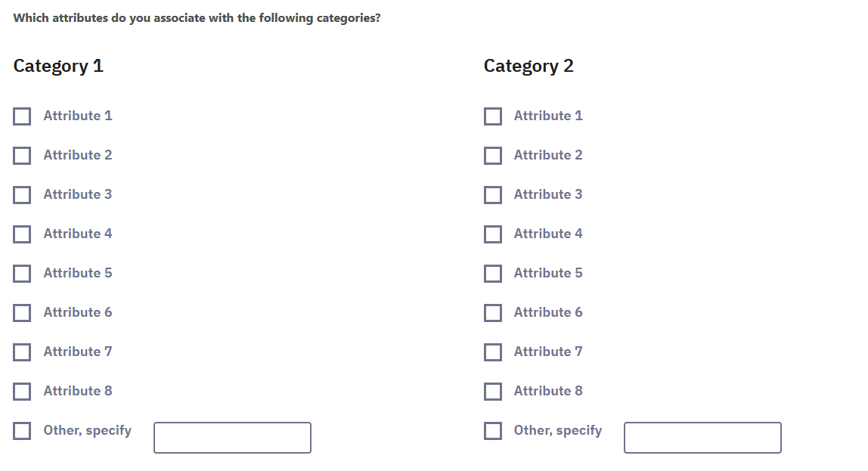
Task: Select Attribute 2 for Category 2
Action: pyautogui.click(x=493, y=156)
